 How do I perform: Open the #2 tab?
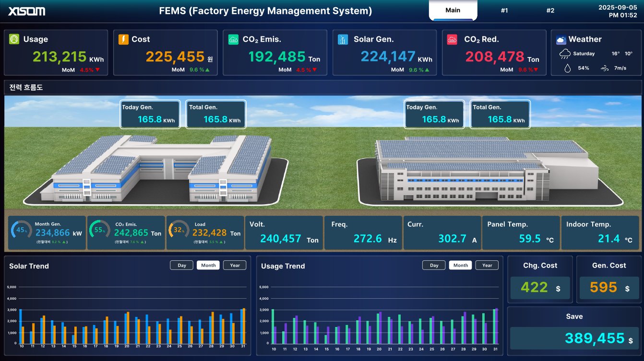[x=550, y=11]
